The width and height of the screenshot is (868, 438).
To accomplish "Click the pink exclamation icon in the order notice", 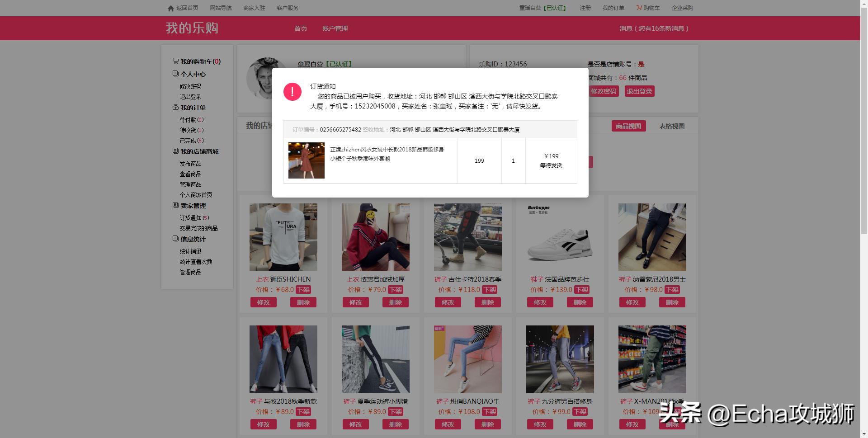I will pyautogui.click(x=293, y=91).
